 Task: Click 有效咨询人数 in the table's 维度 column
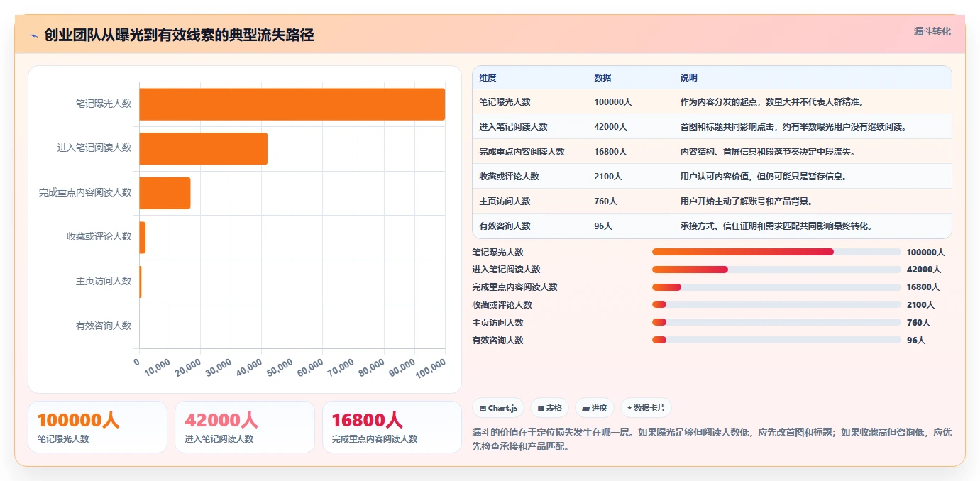click(505, 226)
